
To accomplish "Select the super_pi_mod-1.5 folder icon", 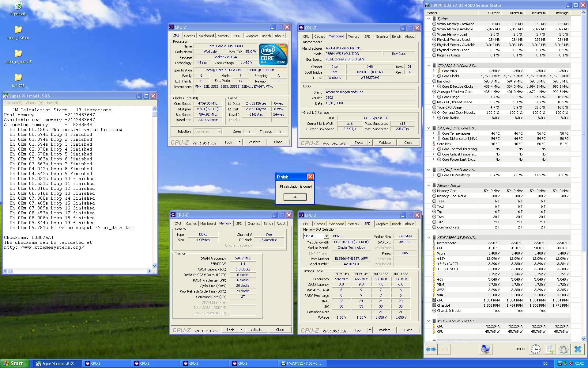I will pyautogui.click(x=18, y=53).
